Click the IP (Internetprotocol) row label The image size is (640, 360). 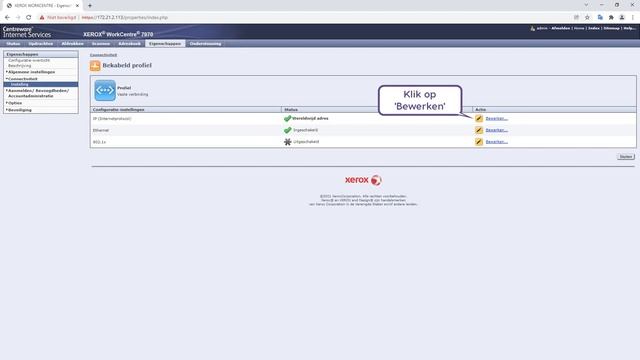point(112,119)
